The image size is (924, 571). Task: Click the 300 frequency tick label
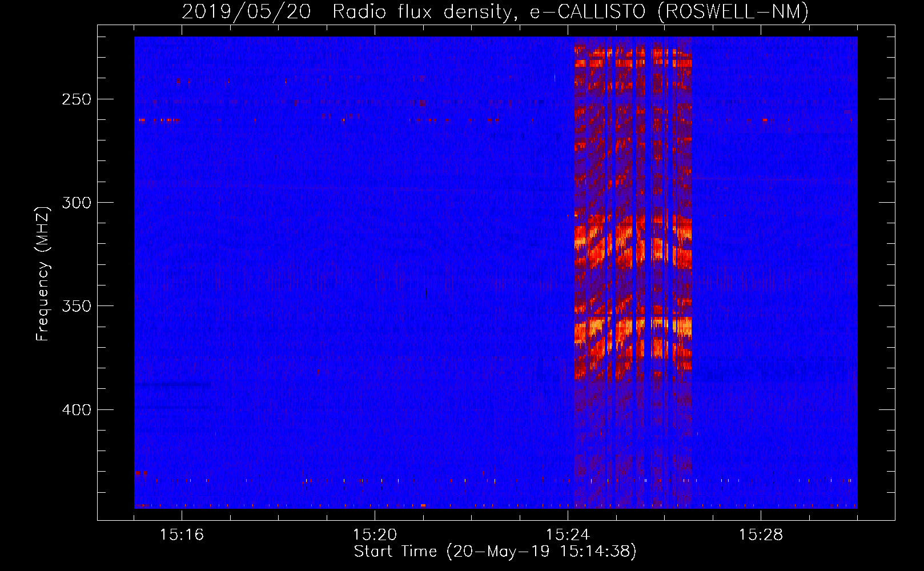(x=76, y=203)
